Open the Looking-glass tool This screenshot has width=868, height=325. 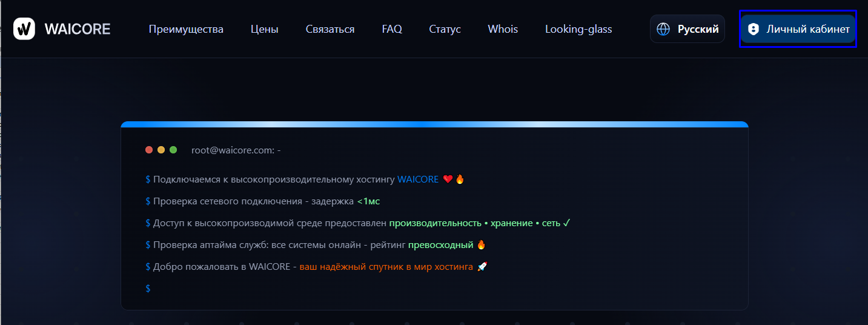tap(578, 29)
